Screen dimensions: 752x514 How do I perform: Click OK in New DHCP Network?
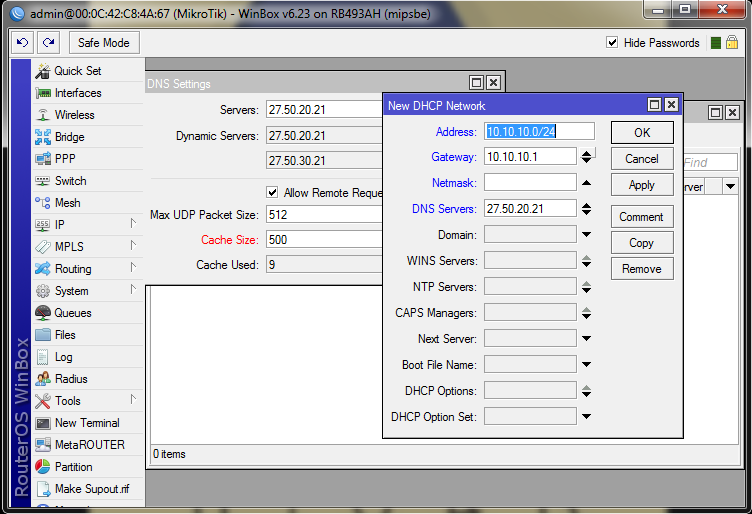(642, 132)
